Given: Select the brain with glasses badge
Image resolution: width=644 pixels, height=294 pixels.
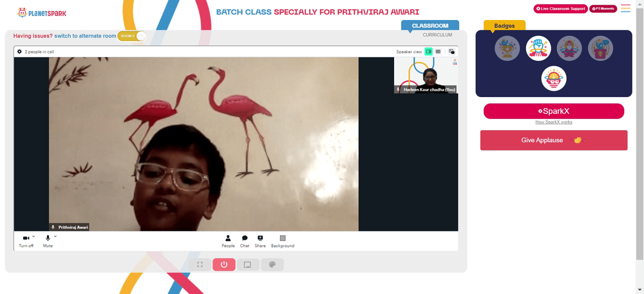Looking at the screenshot, I should tap(554, 78).
